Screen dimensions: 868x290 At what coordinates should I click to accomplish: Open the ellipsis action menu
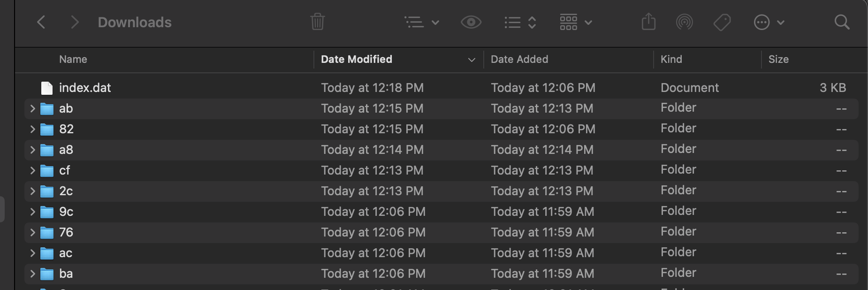pos(769,22)
